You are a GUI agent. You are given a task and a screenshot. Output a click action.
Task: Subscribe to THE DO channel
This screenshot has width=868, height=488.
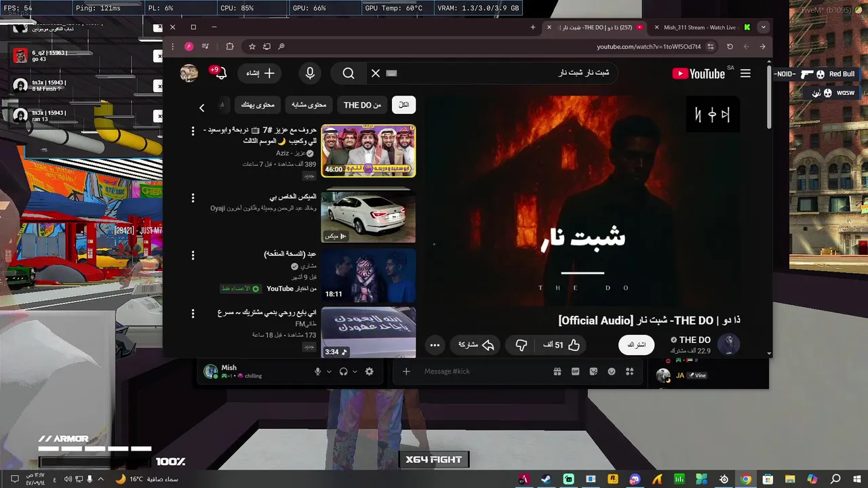click(636, 345)
